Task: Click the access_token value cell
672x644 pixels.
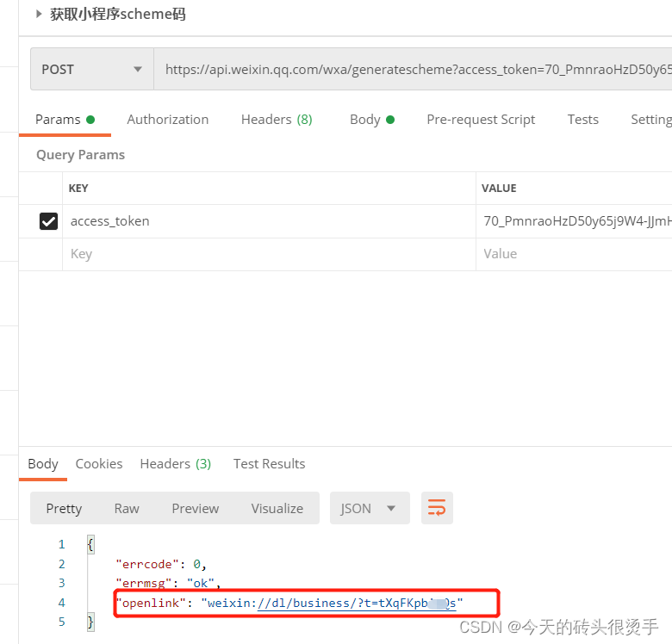Action: tap(575, 221)
